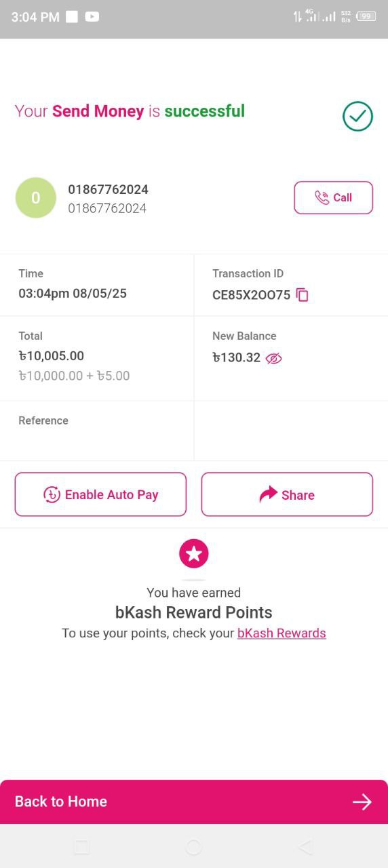
Task: Click the Share button
Action: tap(287, 494)
